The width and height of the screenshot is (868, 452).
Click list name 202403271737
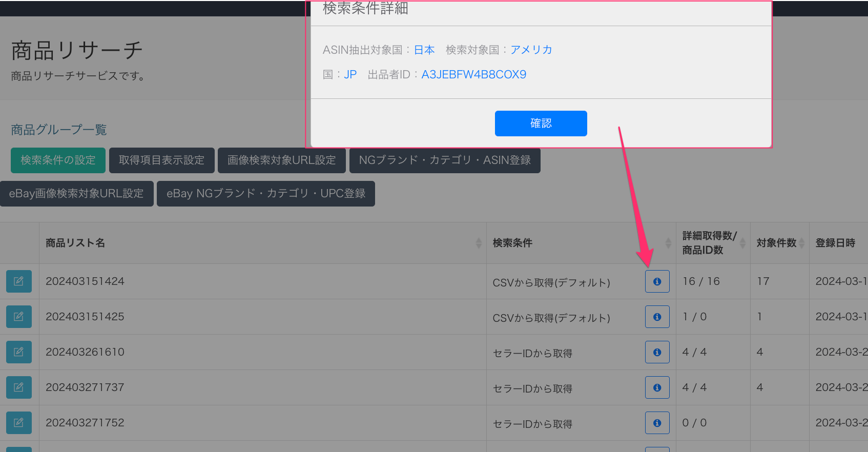coord(85,387)
